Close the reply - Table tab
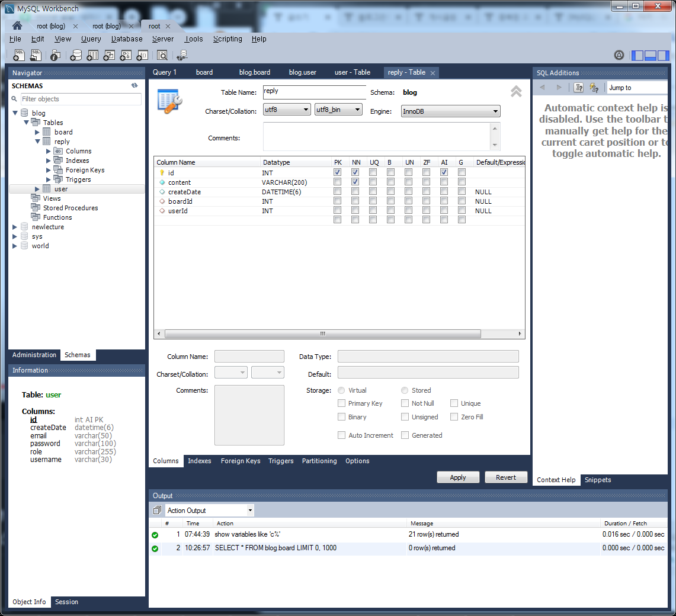676x616 pixels. [x=432, y=73]
